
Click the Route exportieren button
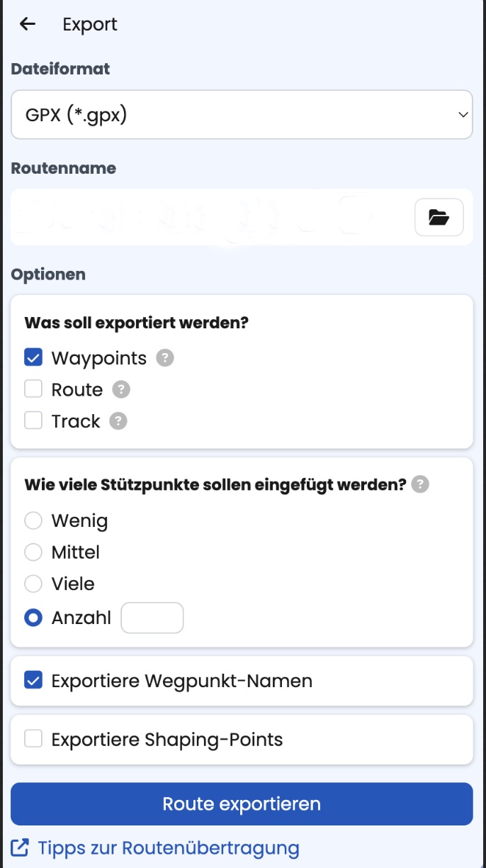(242, 803)
